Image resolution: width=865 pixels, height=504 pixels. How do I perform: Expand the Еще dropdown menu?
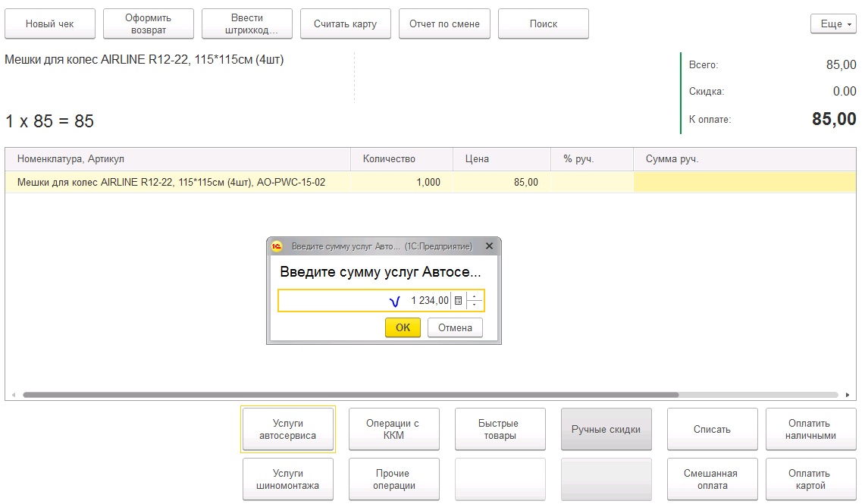tap(832, 24)
